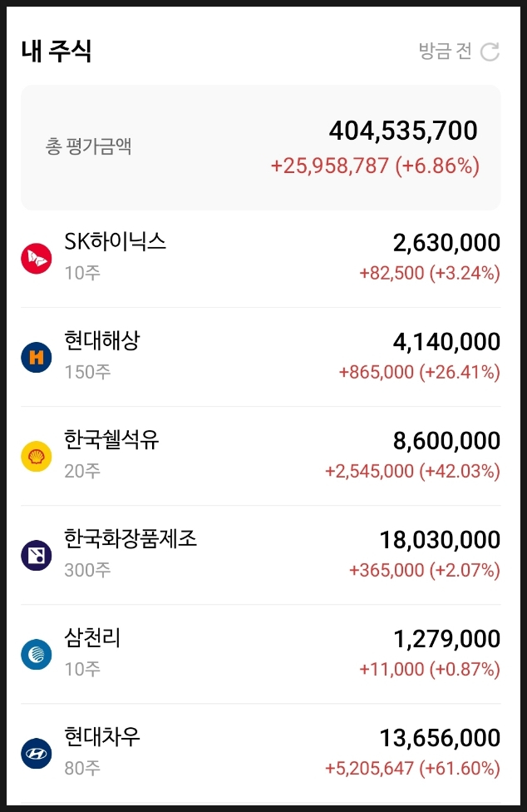
Task: Open the SK하이닉스 stock name
Action: click(x=115, y=241)
